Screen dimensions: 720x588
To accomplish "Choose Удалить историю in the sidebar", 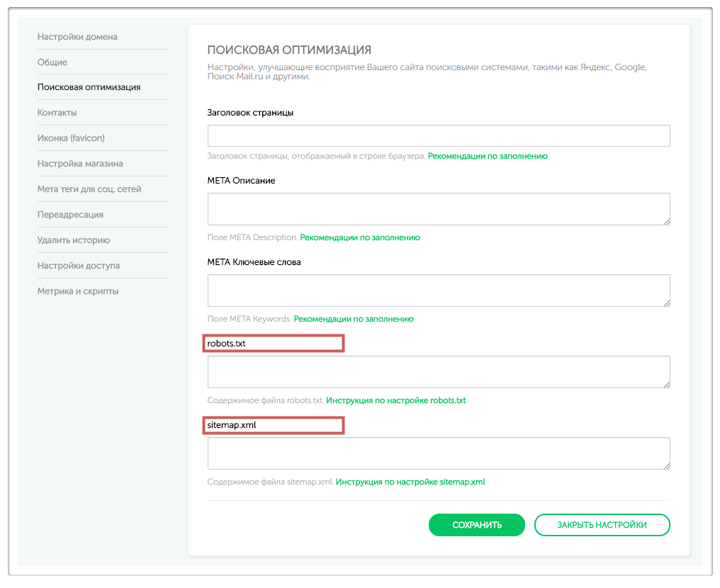I will point(74,240).
